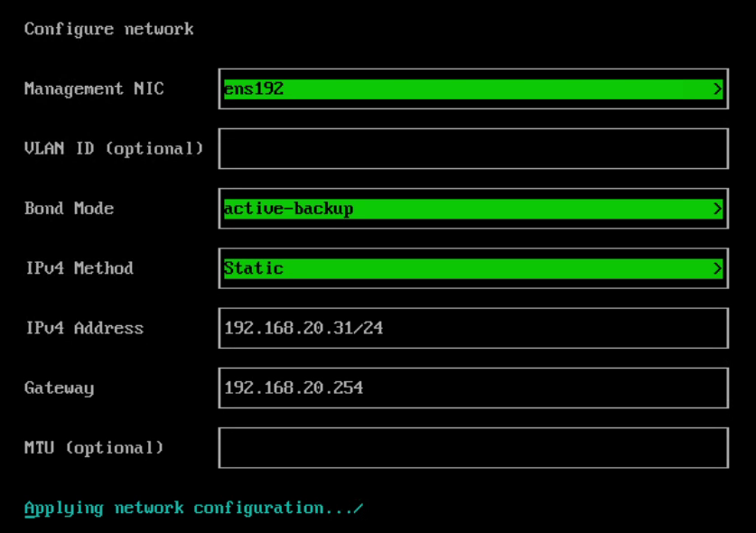
Task: Click the VLAN ID (optional) label
Action: 114,149
